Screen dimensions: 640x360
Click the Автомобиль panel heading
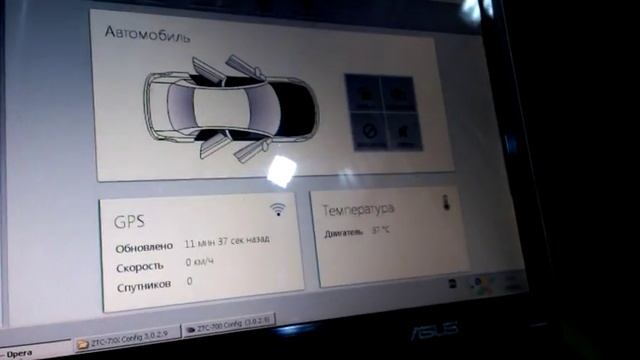tap(147, 34)
